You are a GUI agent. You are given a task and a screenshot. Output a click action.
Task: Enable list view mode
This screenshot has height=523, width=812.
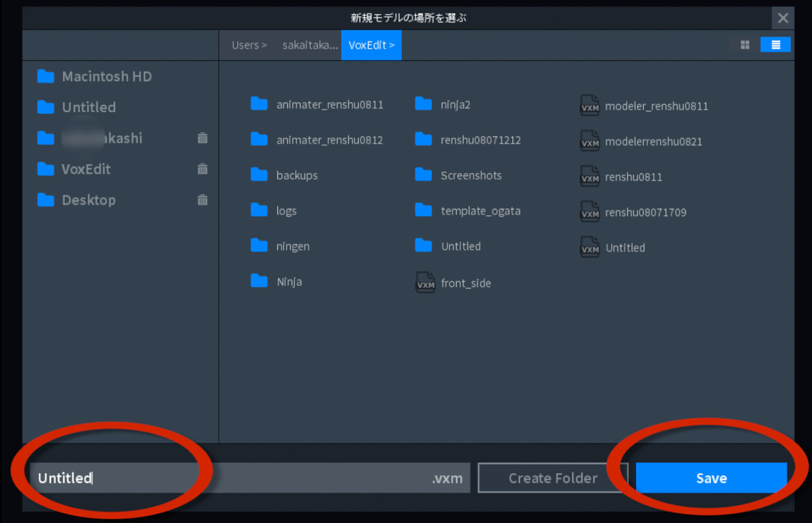pos(775,44)
